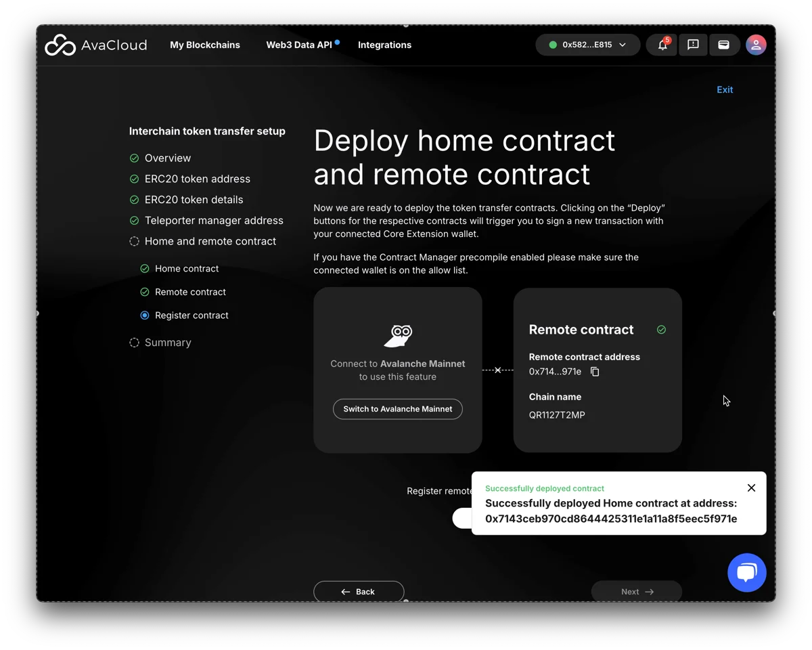The height and width of the screenshot is (650, 812).
Task: Open the feedback message icon
Action: [693, 45]
